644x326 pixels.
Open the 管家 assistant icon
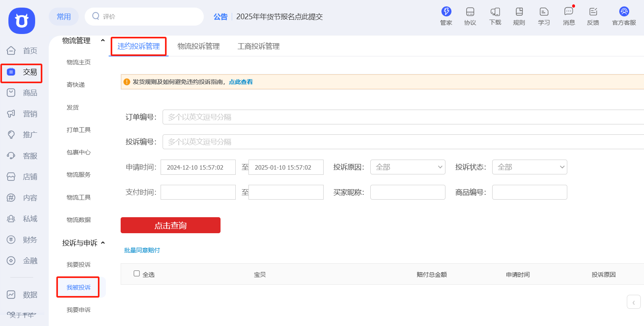446,12
